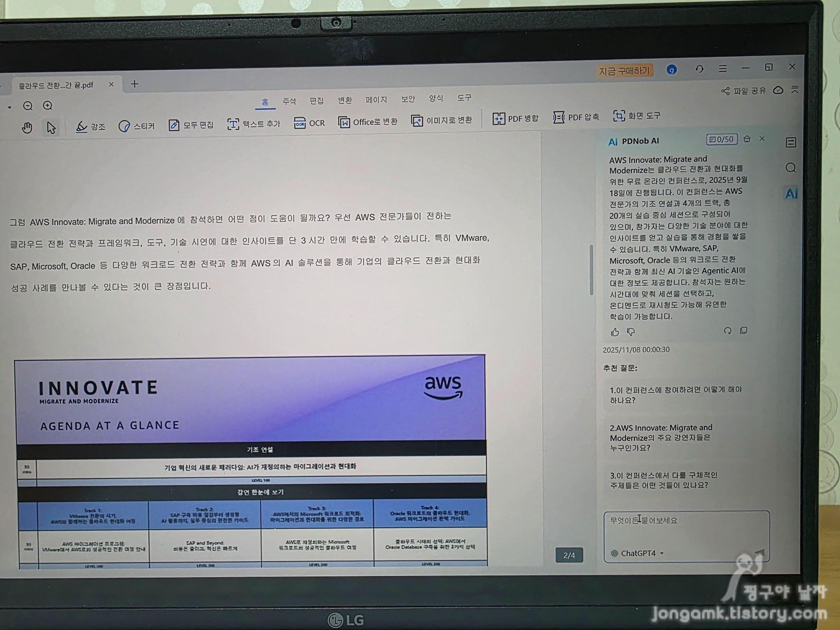Collapse the ribbon with the top-right icon
The width and height of the screenshot is (840, 630).
point(795,89)
